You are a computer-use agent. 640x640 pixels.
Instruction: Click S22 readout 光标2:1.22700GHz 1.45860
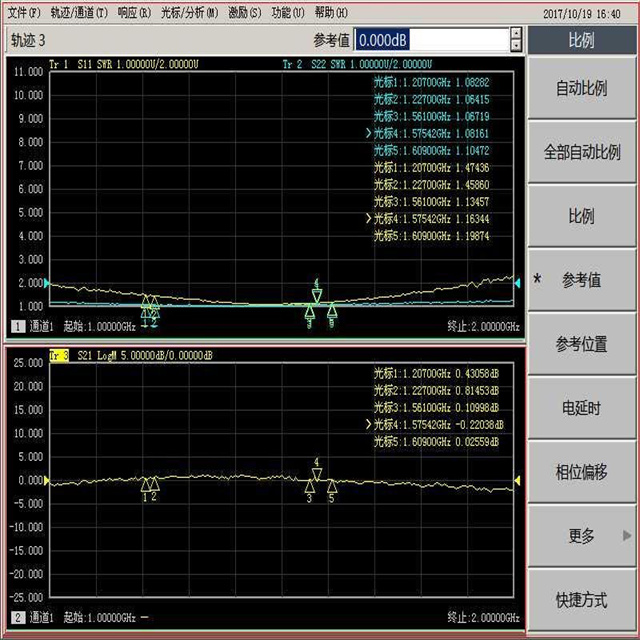tap(431, 185)
